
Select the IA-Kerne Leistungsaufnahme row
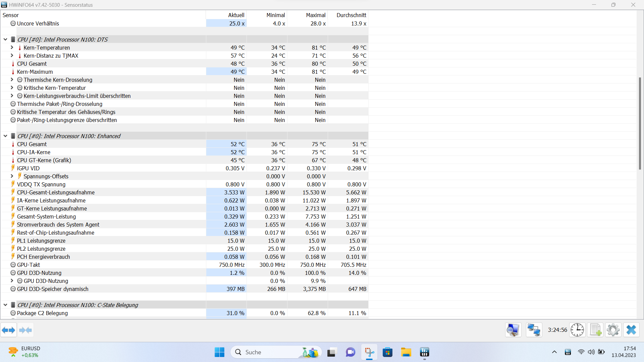tap(184, 200)
